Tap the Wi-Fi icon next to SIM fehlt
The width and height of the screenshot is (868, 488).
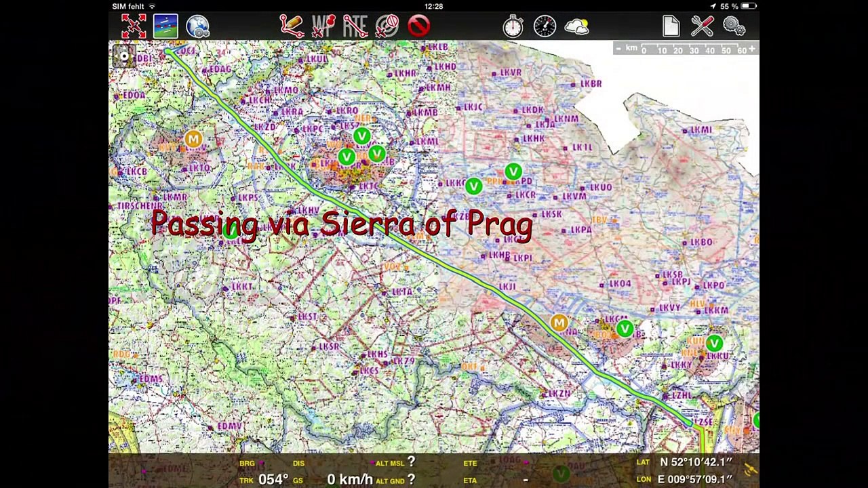pos(152,6)
